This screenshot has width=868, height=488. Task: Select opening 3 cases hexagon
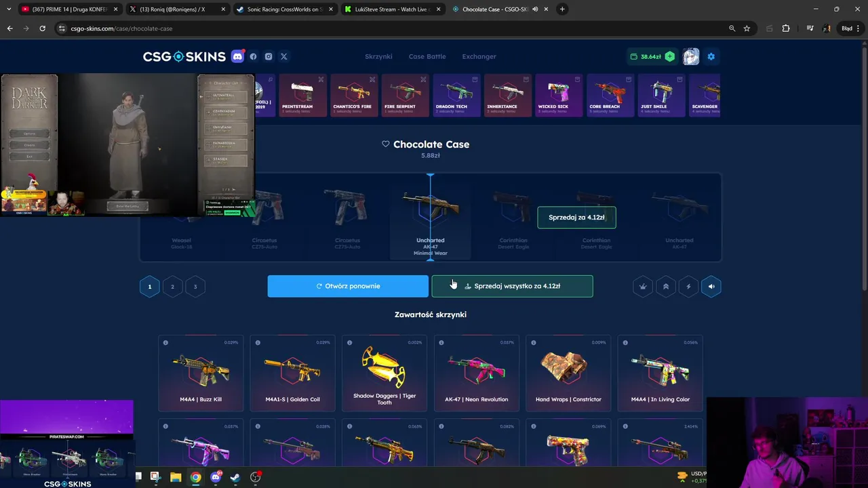click(x=195, y=287)
